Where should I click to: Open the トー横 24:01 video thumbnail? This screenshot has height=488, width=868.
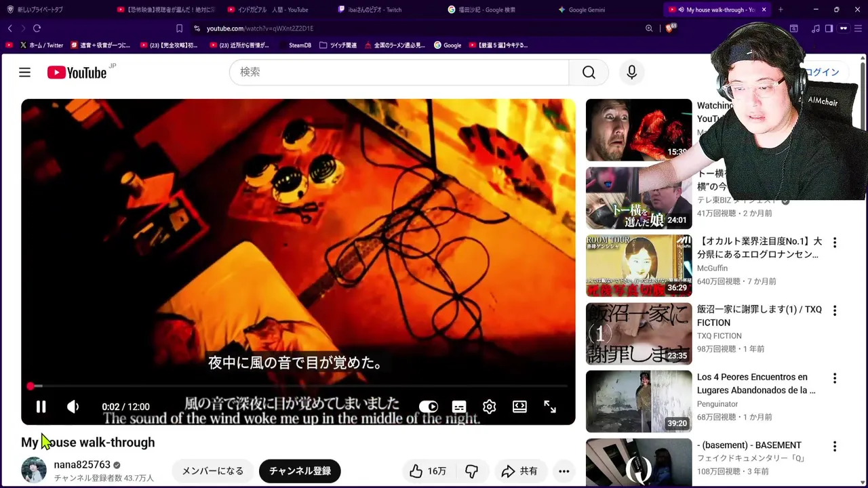(639, 198)
